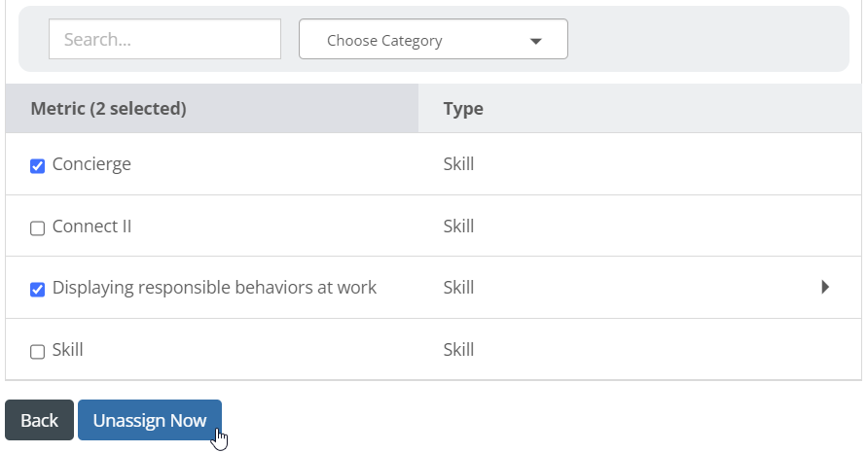Select the Concierge metric name
The image size is (868, 453).
point(91,164)
